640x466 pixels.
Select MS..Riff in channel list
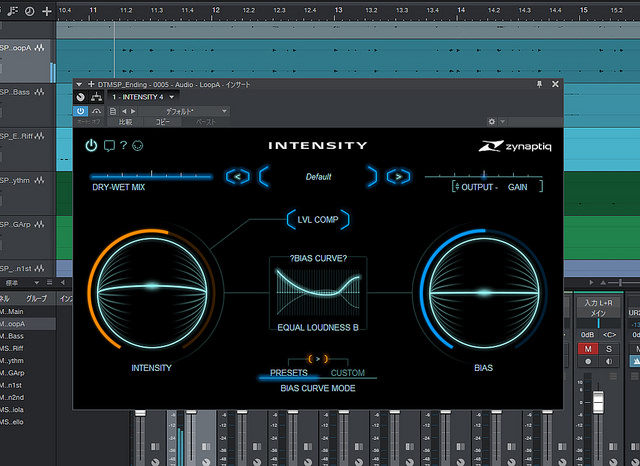pos(28,348)
